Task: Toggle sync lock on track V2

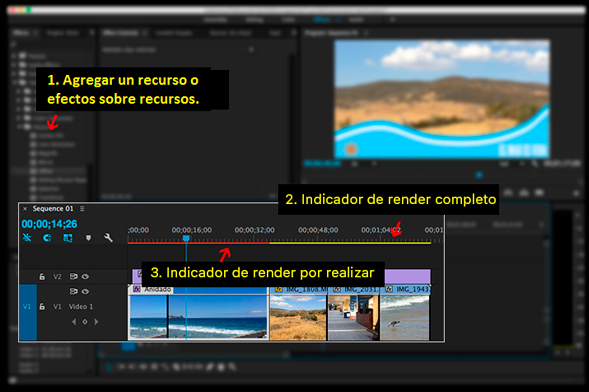Action: pos(74,276)
